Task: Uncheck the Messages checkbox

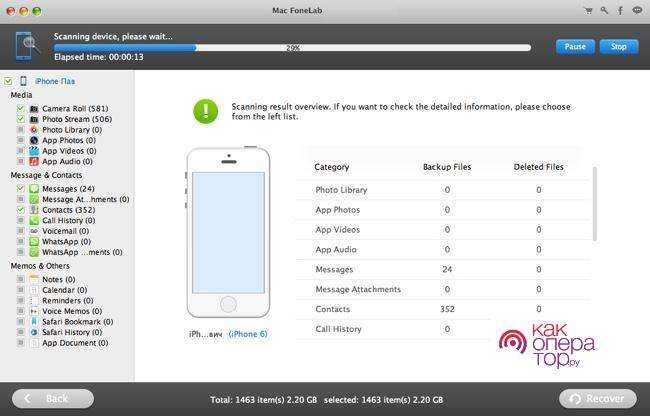Action: click(20, 189)
